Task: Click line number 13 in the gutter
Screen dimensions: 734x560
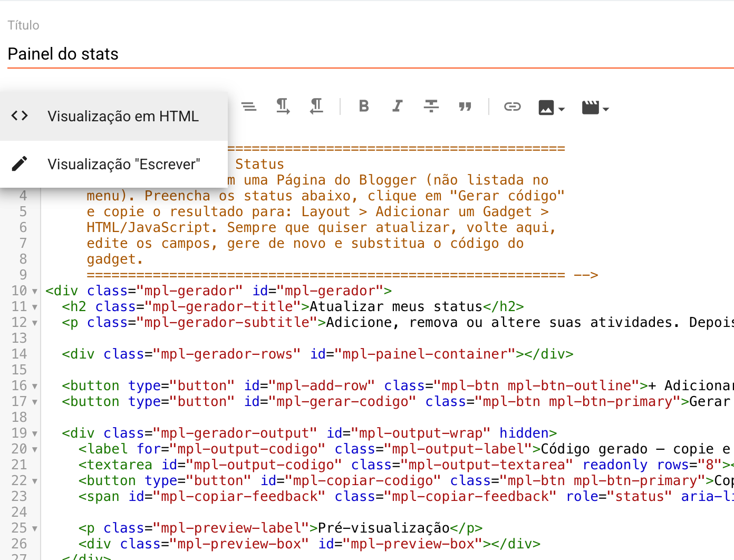Action: (x=20, y=338)
